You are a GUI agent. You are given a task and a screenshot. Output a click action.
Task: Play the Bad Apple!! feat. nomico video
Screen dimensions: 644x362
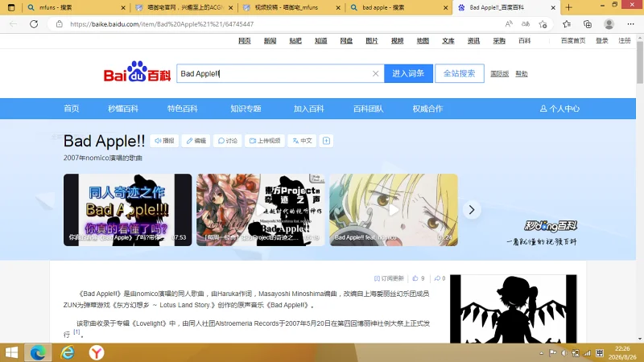394,210
